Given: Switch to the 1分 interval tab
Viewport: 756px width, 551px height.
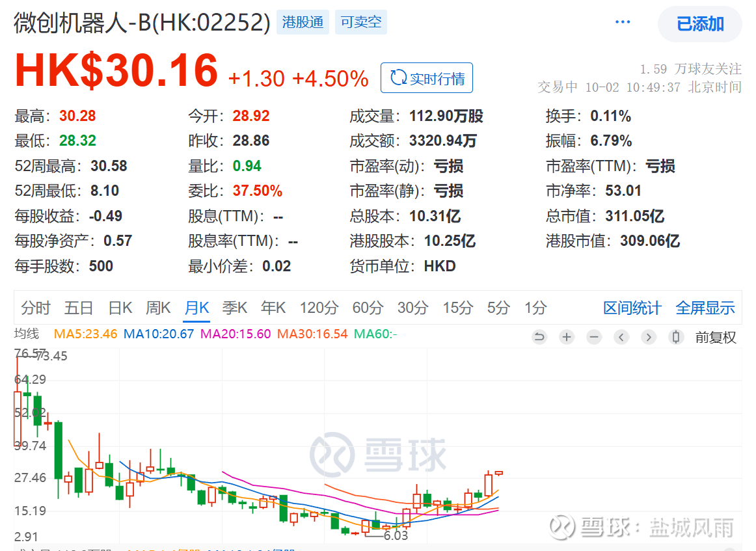Looking at the screenshot, I should (535, 308).
